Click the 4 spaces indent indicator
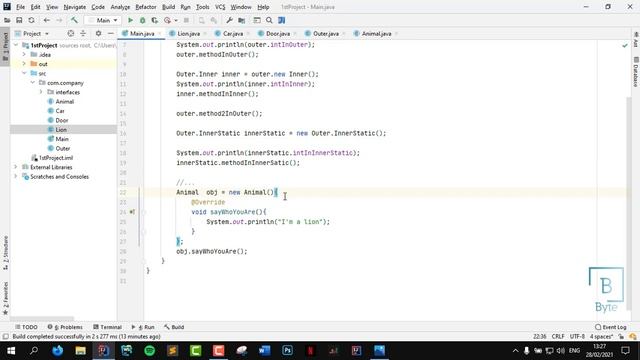640x360 pixels. tap(601, 337)
